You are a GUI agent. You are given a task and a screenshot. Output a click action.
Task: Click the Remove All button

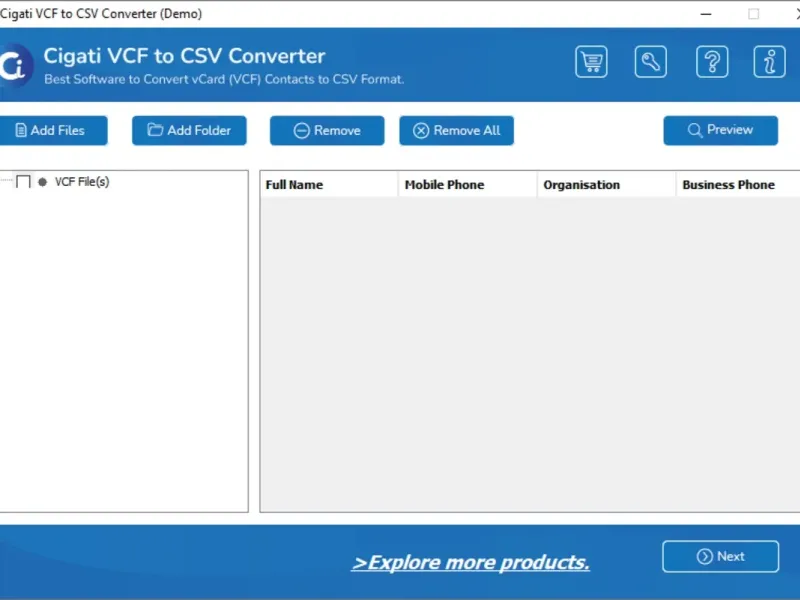pyautogui.click(x=457, y=131)
